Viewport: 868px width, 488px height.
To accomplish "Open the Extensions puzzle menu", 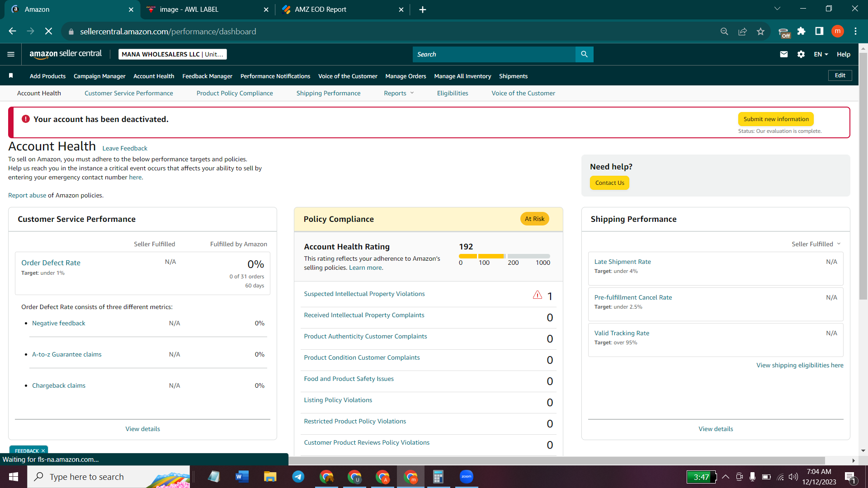I will (802, 31).
